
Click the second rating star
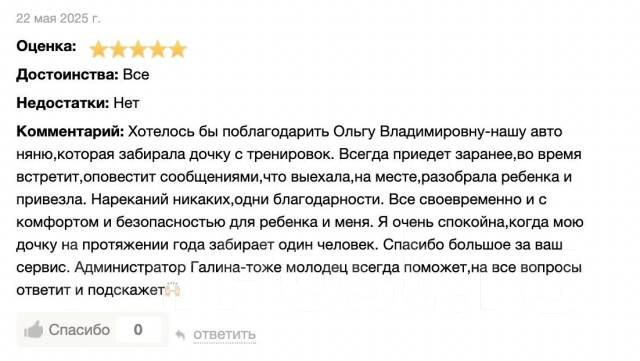pyautogui.click(x=118, y=49)
